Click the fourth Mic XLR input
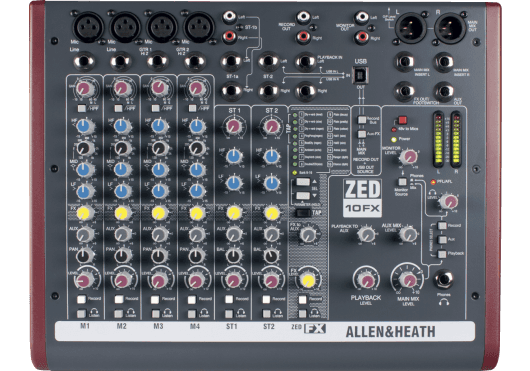The image size is (530, 371). pyautogui.click(x=199, y=27)
